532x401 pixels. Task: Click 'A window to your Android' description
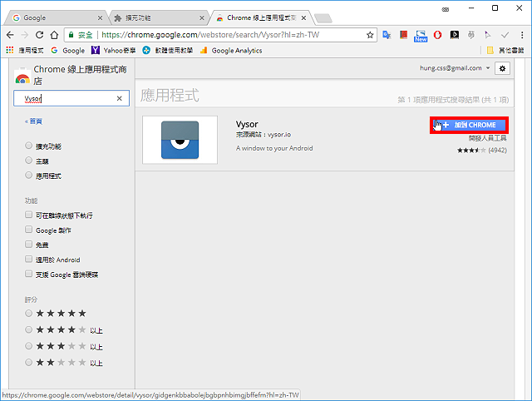pyautogui.click(x=274, y=148)
